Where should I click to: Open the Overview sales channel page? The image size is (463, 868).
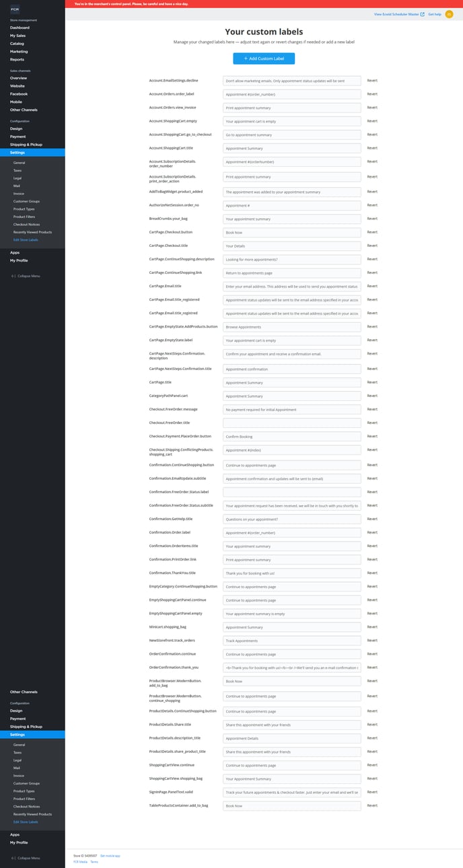[18, 78]
